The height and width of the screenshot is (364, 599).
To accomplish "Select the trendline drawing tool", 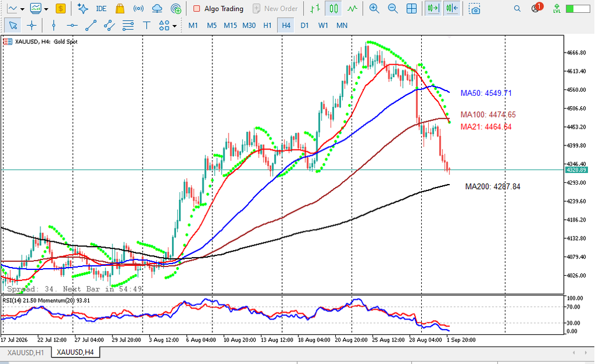I will [91, 26].
